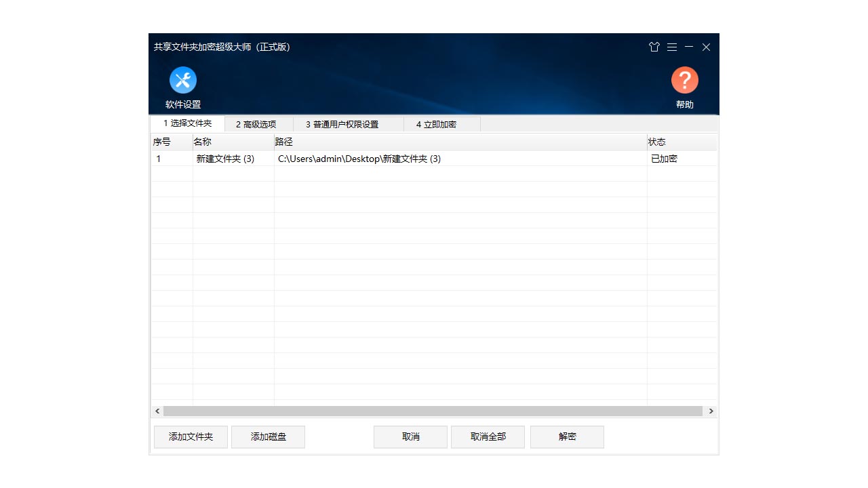Select the 新建文件夹 (3) table row

[407, 158]
